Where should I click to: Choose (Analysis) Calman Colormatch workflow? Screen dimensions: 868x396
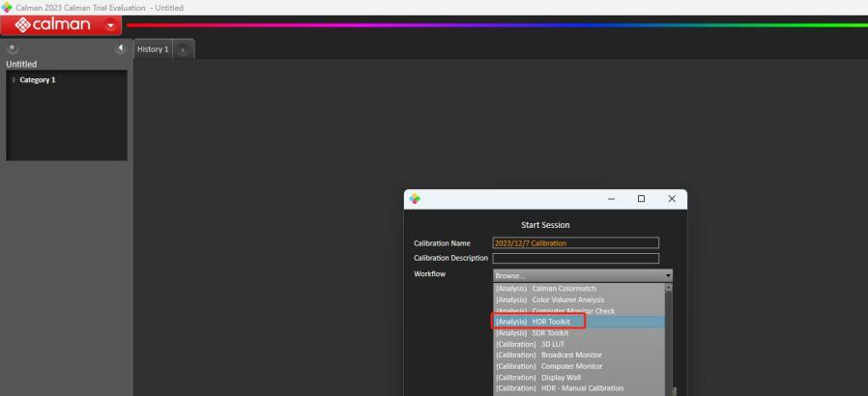[579, 288]
